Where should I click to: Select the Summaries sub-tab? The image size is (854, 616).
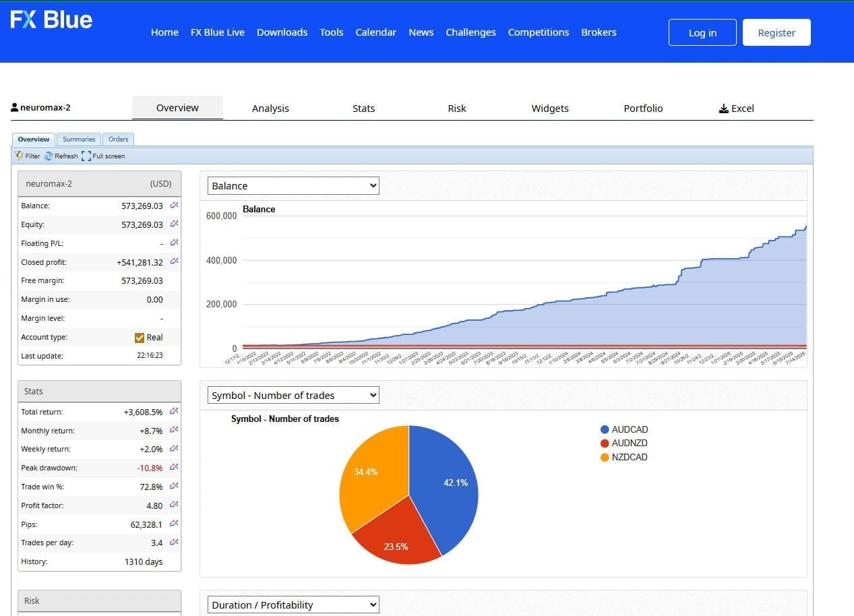(79, 140)
